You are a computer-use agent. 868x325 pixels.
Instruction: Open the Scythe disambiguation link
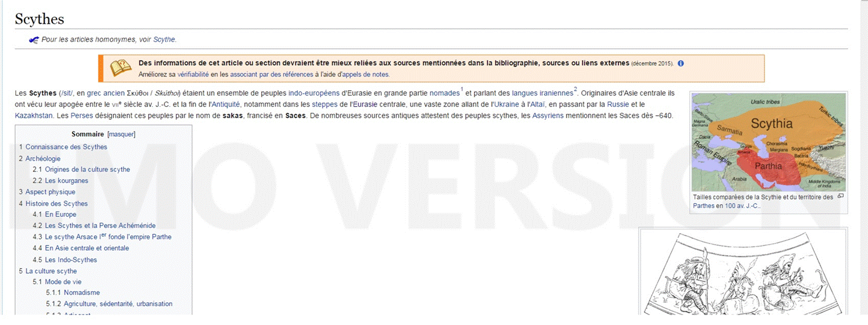click(x=164, y=40)
